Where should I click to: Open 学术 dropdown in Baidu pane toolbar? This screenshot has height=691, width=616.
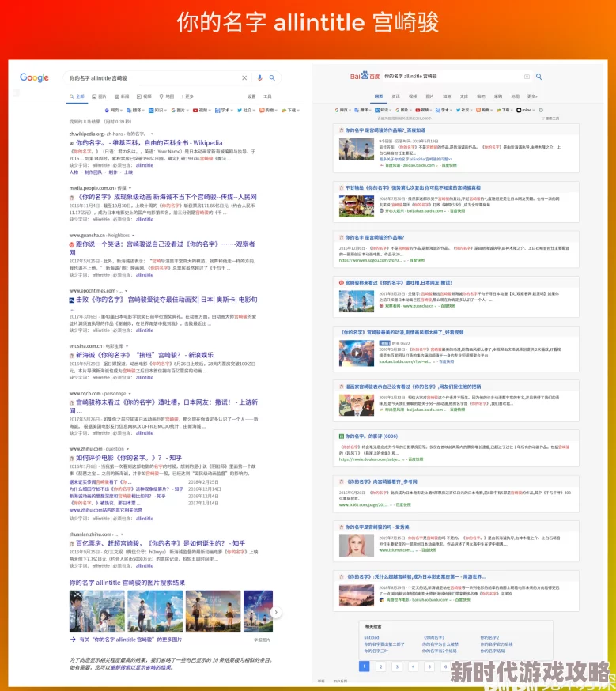(x=444, y=110)
